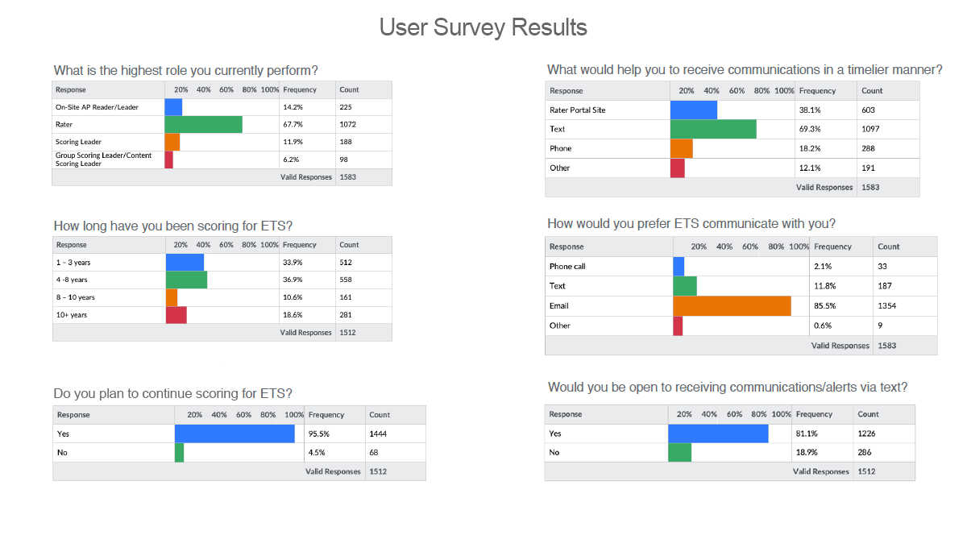Viewport: 967px width, 560px height.
Task: Click the 85.5% Email frequency value
Action: coord(824,306)
